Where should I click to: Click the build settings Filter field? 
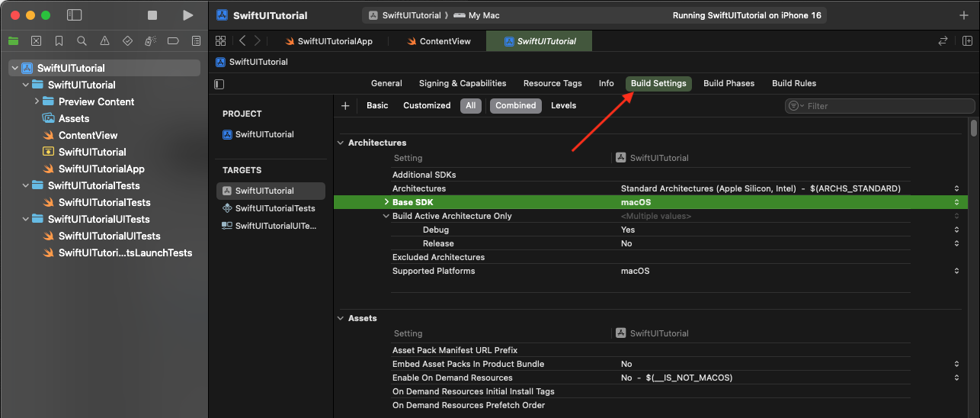tap(880, 106)
